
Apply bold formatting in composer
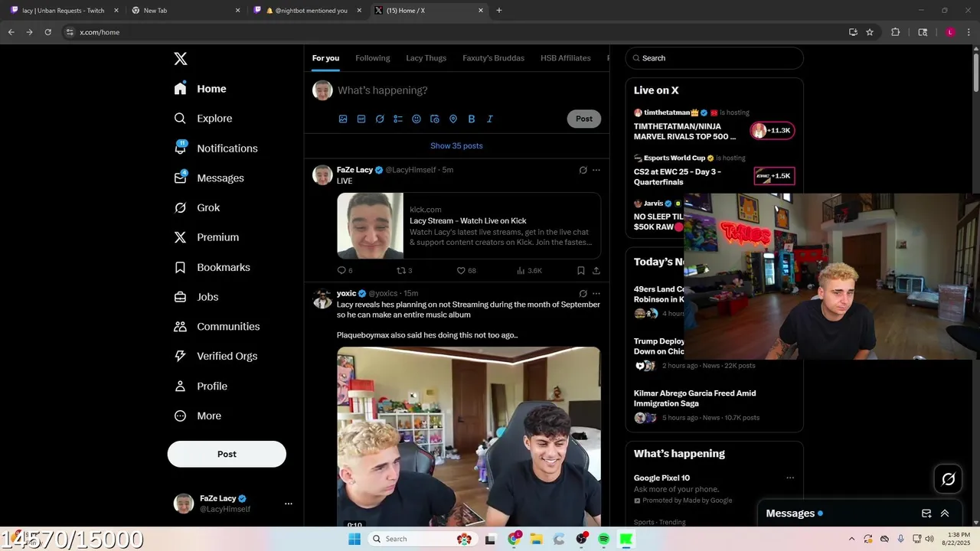click(x=472, y=119)
